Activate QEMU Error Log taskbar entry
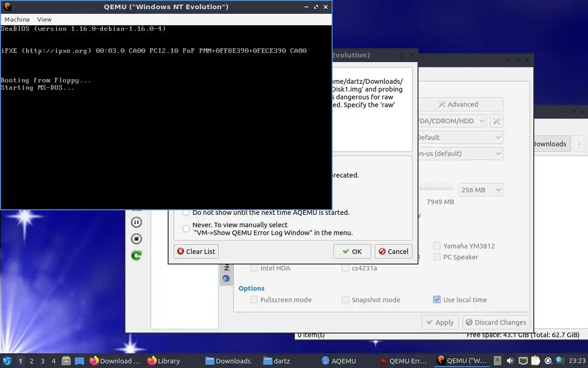The image size is (588, 368). tap(405, 361)
